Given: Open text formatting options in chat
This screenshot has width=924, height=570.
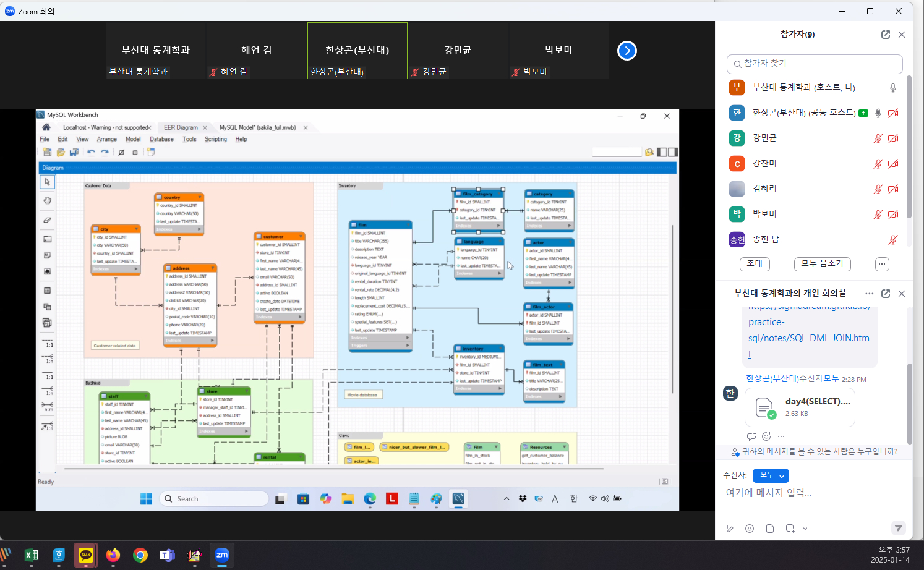Looking at the screenshot, I should 730,529.
